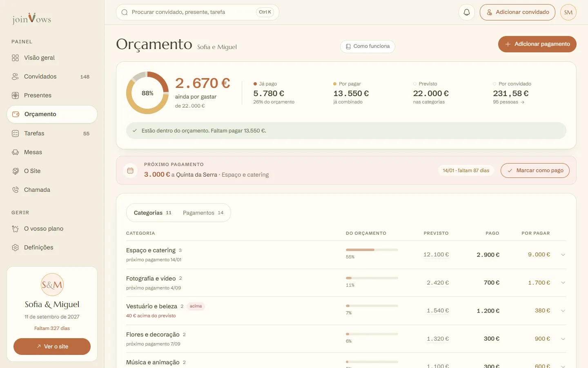This screenshot has width=588, height=368.
Task: Click the Definições gear icon
Action: coord(15,247)
